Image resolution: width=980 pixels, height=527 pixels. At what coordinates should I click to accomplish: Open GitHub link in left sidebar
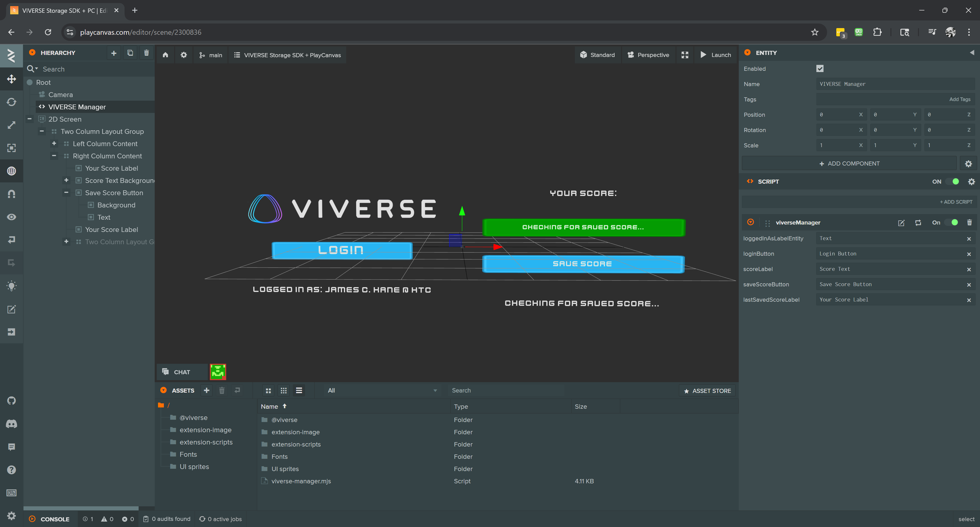pyautogui.click(x=11, y=400)
